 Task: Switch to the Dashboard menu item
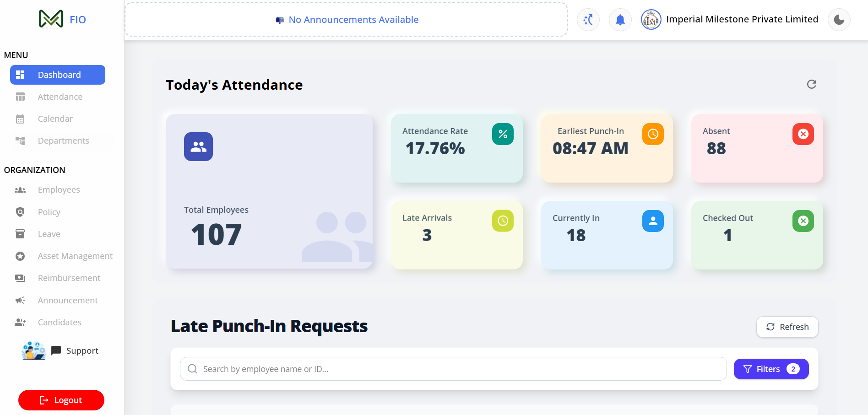tap(58, 75)
